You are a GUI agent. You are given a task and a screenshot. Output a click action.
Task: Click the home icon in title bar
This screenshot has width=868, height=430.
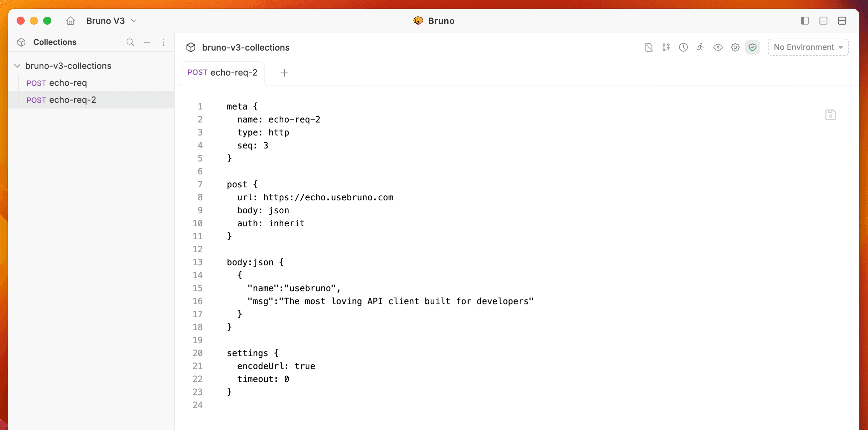pyautogui.click(x=71, y=21)
